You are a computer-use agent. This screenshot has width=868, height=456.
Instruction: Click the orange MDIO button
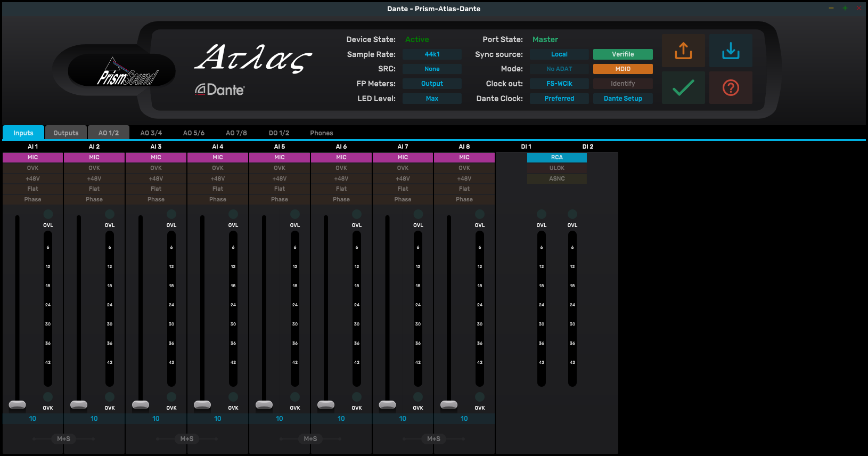(623, 69)
